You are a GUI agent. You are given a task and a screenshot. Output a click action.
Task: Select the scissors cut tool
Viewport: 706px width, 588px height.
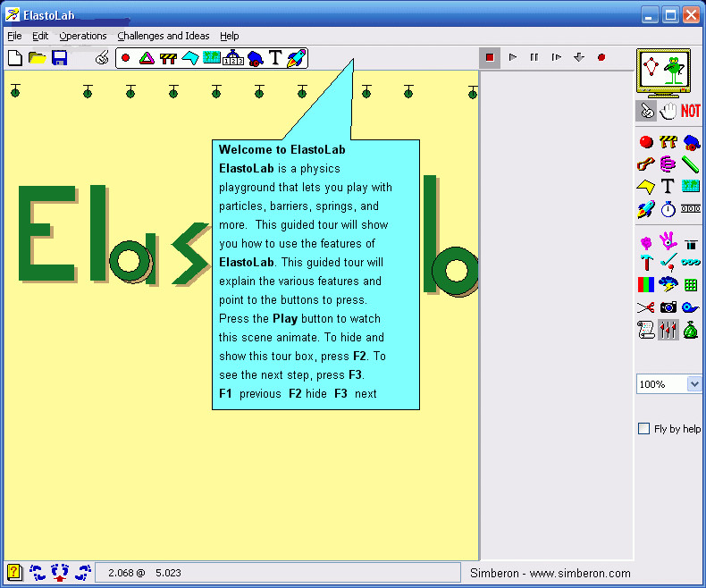(645, 307)
